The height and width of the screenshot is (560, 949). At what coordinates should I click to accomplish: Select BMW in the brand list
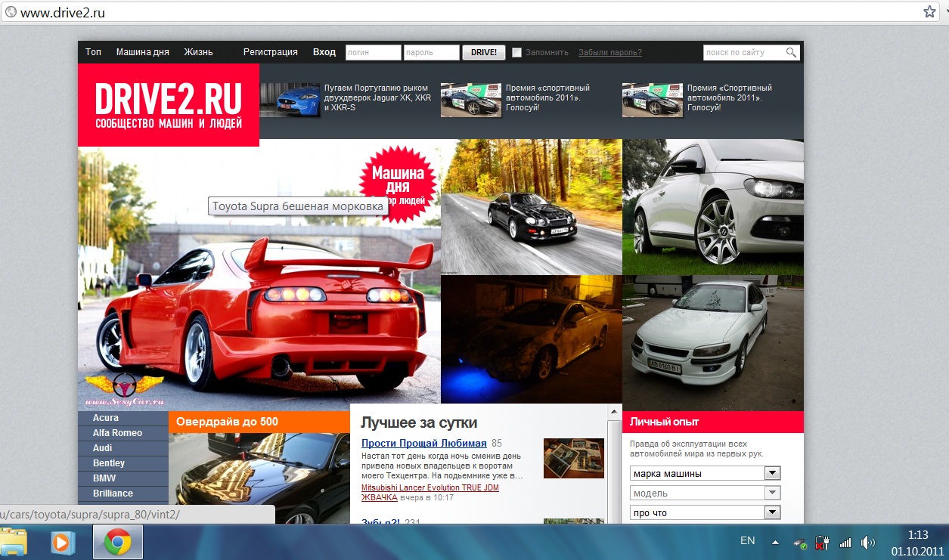click(x=104, y=478)
